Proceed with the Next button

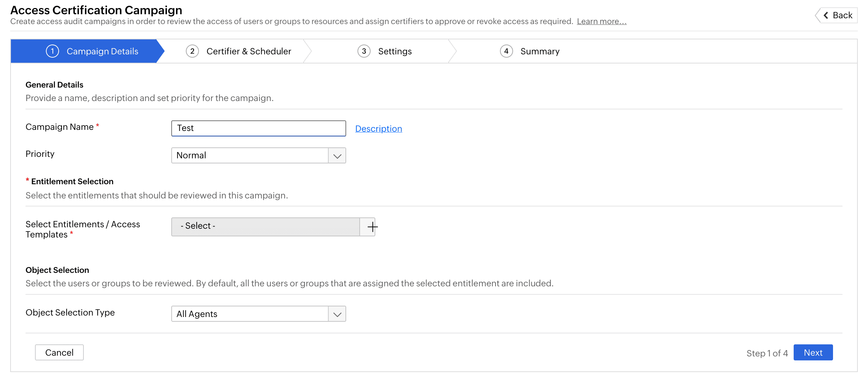coord(813,352)
